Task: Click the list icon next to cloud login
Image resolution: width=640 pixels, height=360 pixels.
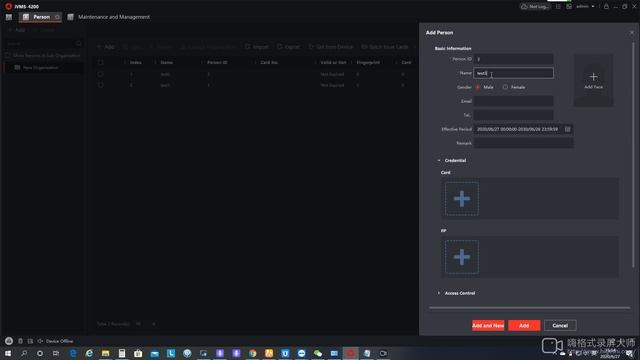Action: [x=558, y=7]
